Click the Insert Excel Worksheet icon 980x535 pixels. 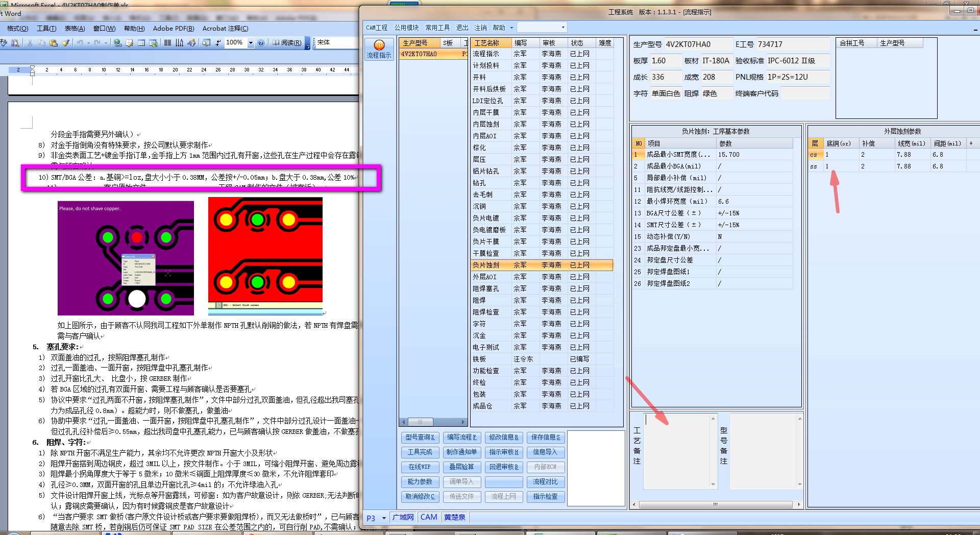(153, 43)
